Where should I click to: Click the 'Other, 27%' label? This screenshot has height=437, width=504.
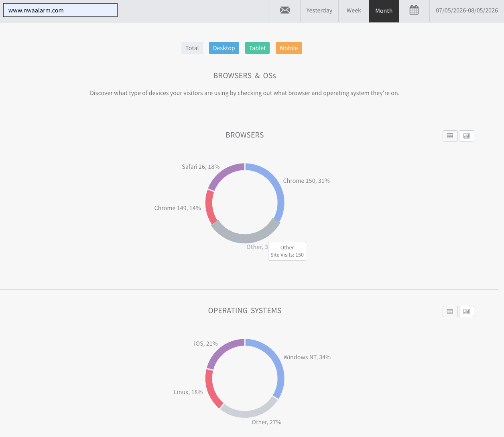pos(266,422)
